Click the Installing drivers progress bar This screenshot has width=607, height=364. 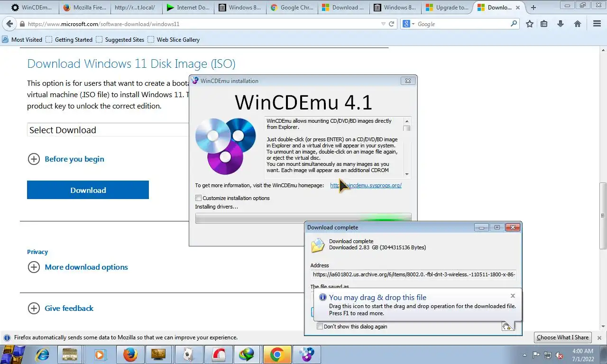[x=303, y=218]
